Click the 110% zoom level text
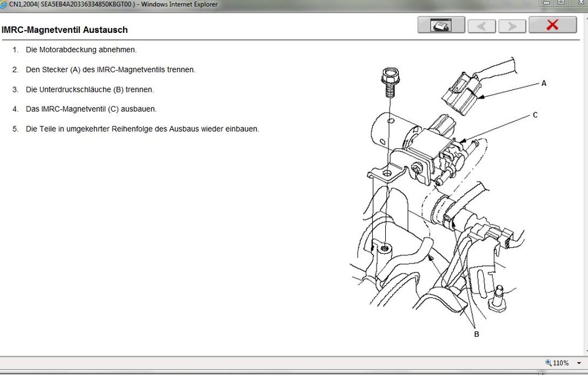The width and height of the screenshot is (588, 375). (x=561, y=363)
